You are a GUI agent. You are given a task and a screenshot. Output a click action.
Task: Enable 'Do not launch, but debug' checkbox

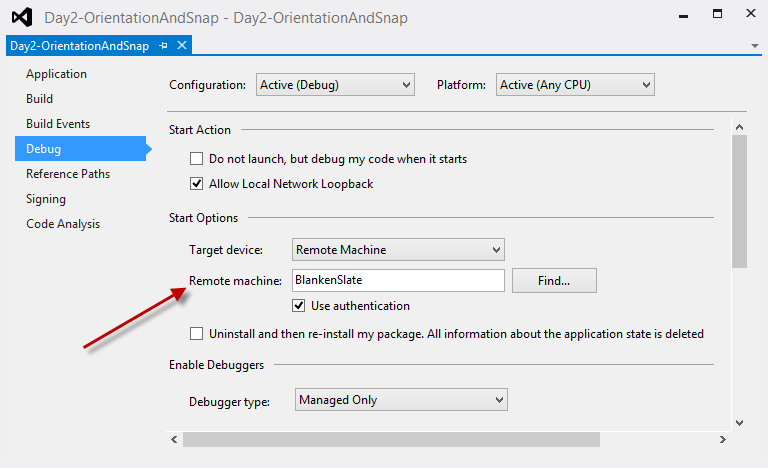pos(197,159)
